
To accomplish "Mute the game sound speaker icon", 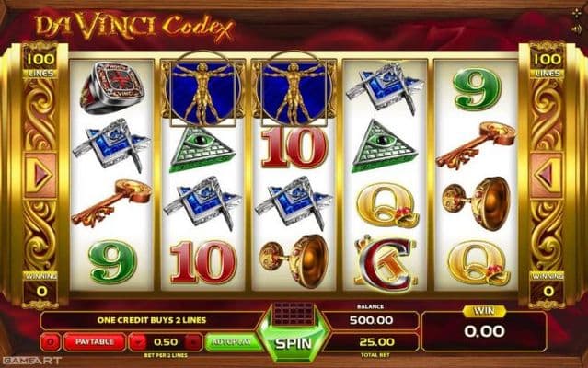I will 576,29.
